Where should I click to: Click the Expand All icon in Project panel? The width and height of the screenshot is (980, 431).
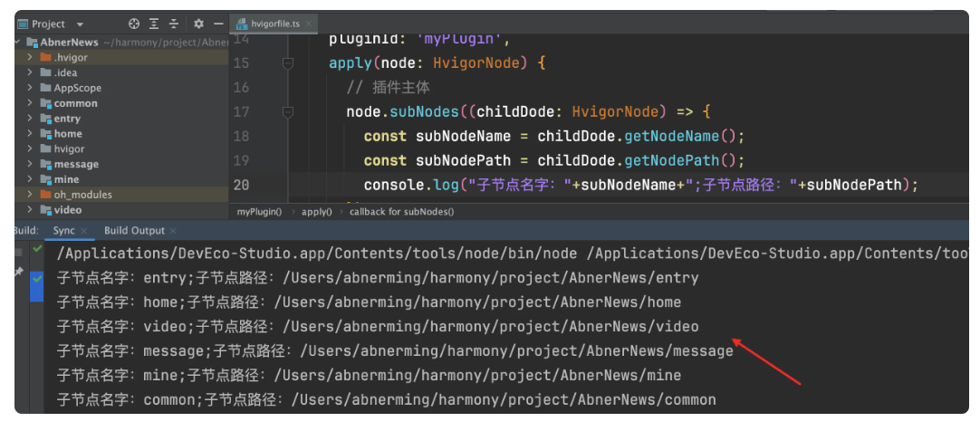(154, 24)
